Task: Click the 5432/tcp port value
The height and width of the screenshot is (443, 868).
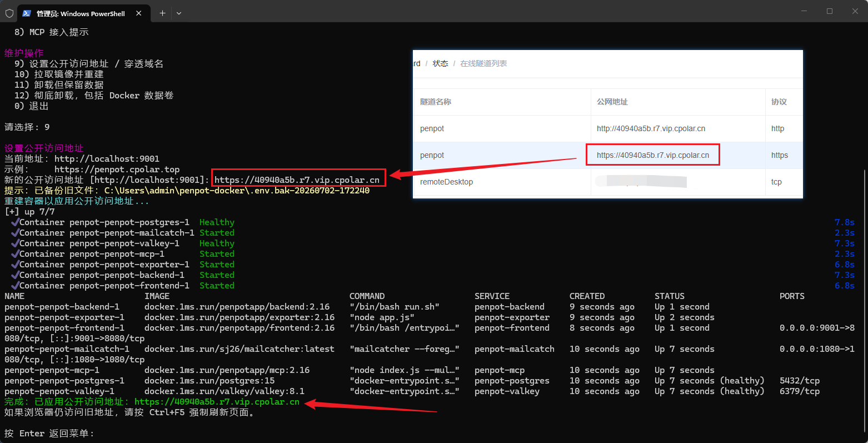Action: coord(800,381)
